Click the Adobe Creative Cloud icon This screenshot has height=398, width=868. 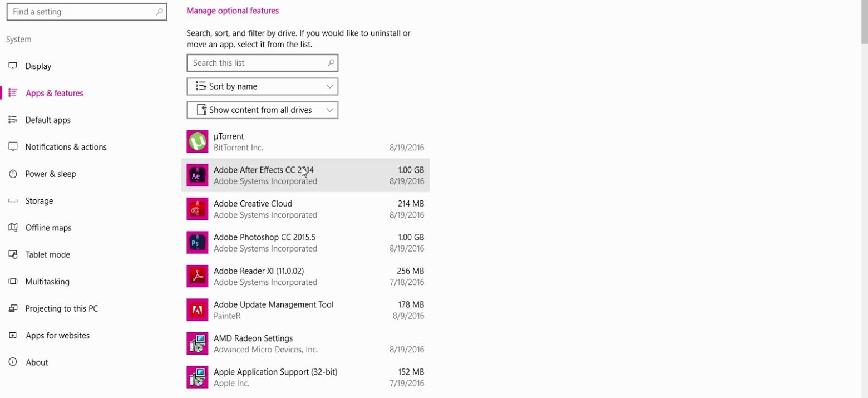point(197,209)
